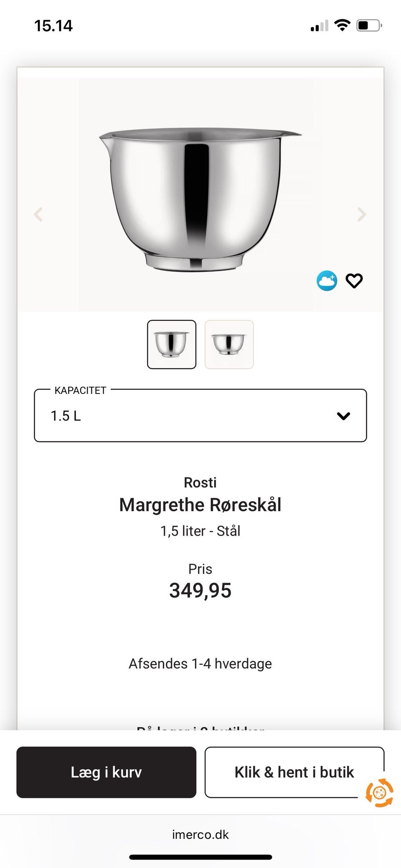Choose Klik & hent i butik
Image resolution: width=401 pixels, height=868 pixels.
coord(294,772)
